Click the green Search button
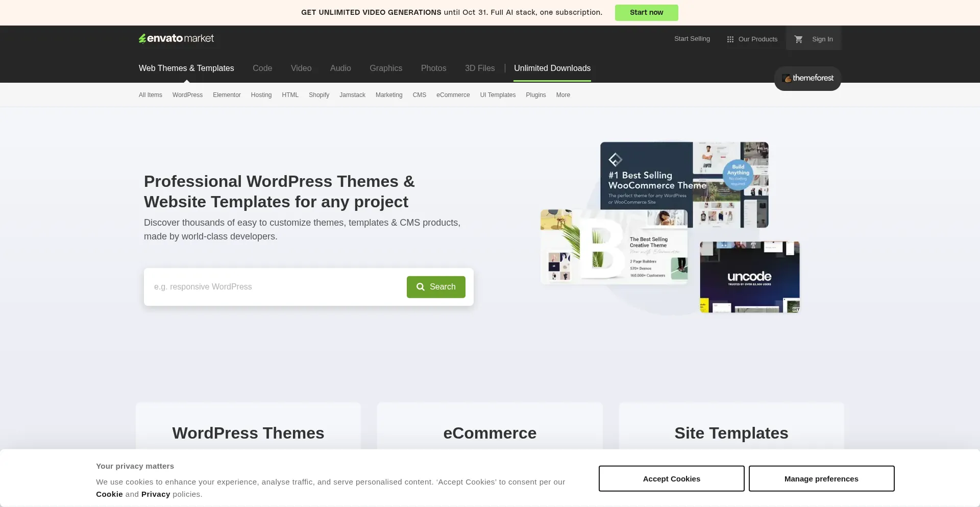This screenshot has height=507, width=980. pos(436,287)
